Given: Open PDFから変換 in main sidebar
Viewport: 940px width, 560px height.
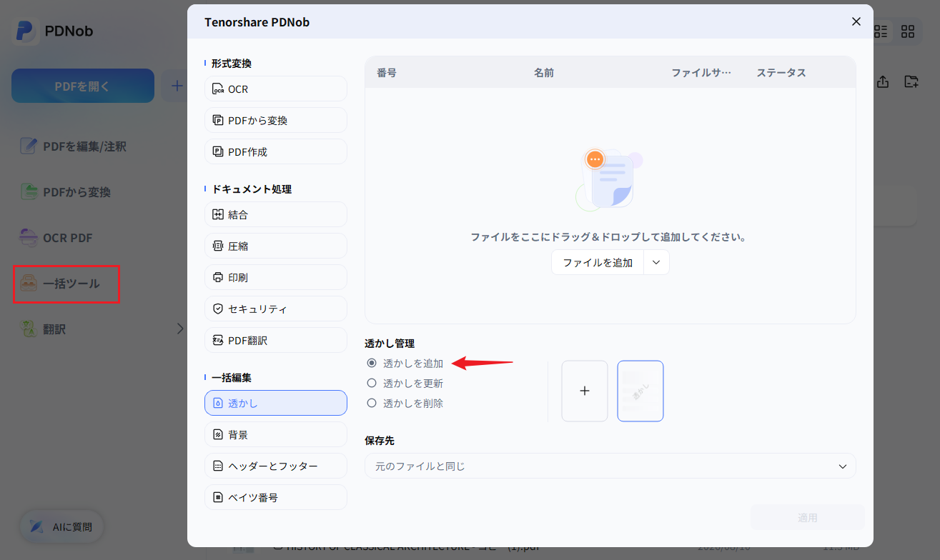Looking at the screenshot, I should tap(66, 192).
